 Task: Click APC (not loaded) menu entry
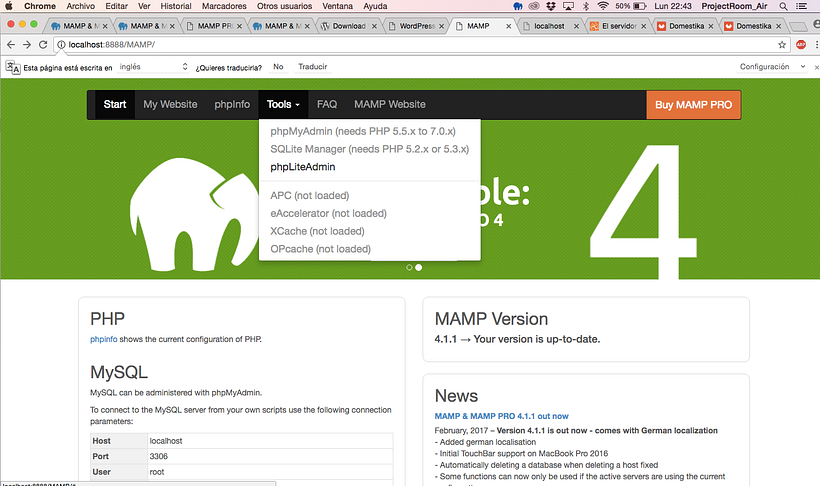click(310, 196)
